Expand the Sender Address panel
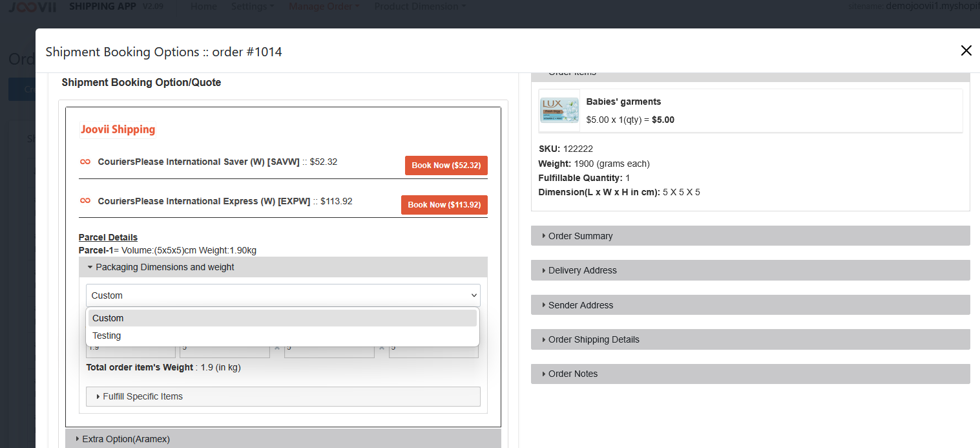The image size is (980, 448). (751, 305)
